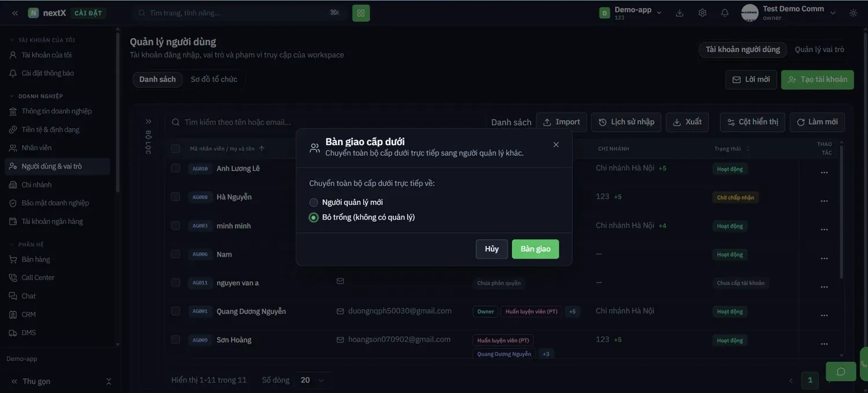Image resolution: width=868 pixels, height=393 pixels.
Task: Click the 'Xuất' export button
Action: tap(687, 122)
